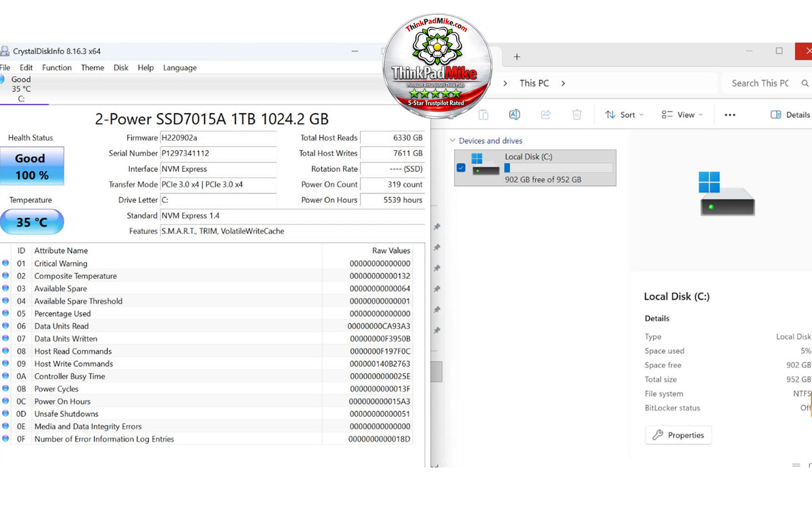The image size is (812, 510).
Task: Collapse the Devices and drives group
Action: coord(452,141)
